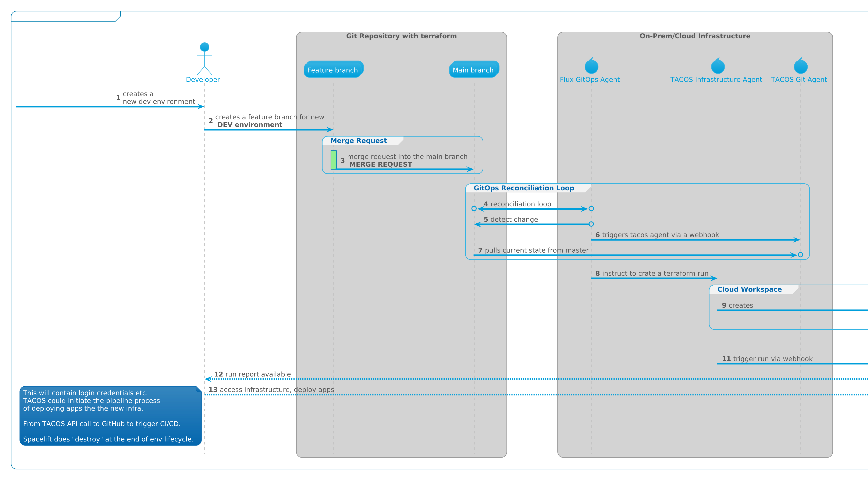Image resolution: width=868 pixels, height=480 pixels.
Task: Click the TACOS Infrastructure Agent control icon
Action: pos(718,65)
